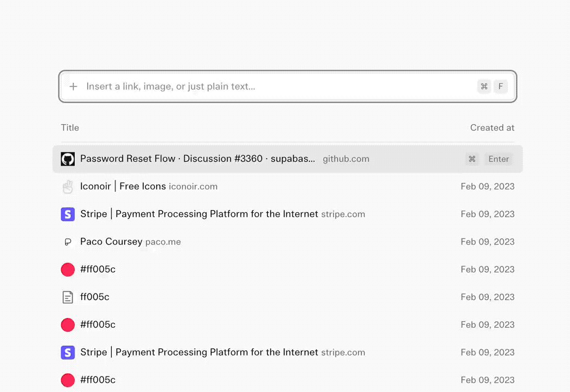Click the first Stripe S favicon
This screenshot has width=570, height=392.
point(68,215)
